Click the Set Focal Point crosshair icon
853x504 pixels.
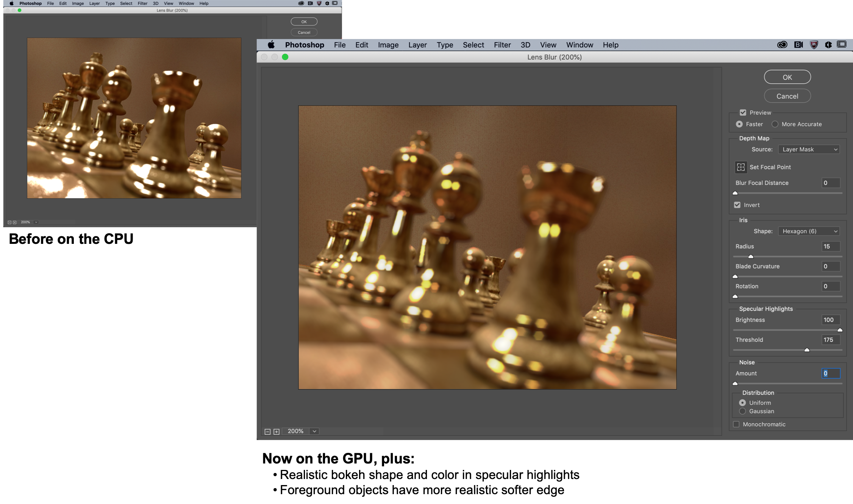click(741, 167)
